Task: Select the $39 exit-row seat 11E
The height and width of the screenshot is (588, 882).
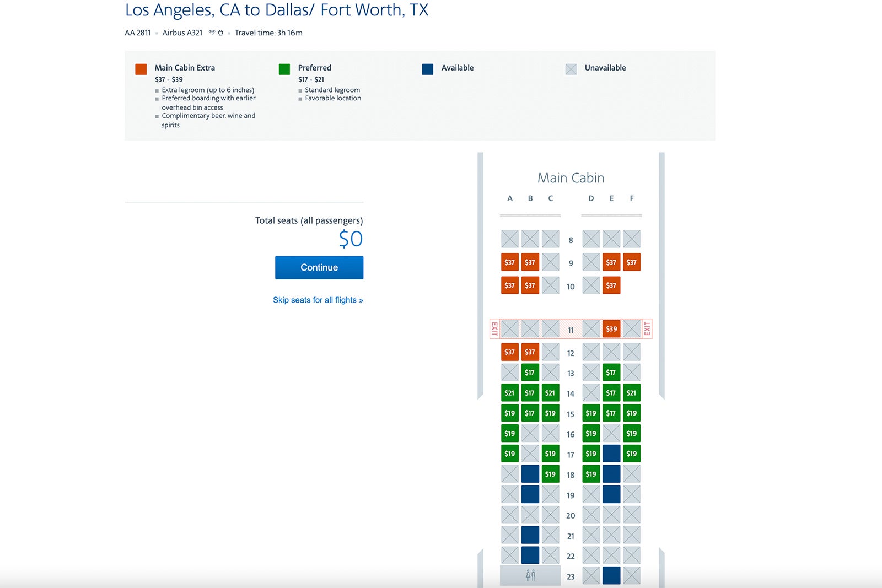Action: (611, 328)
